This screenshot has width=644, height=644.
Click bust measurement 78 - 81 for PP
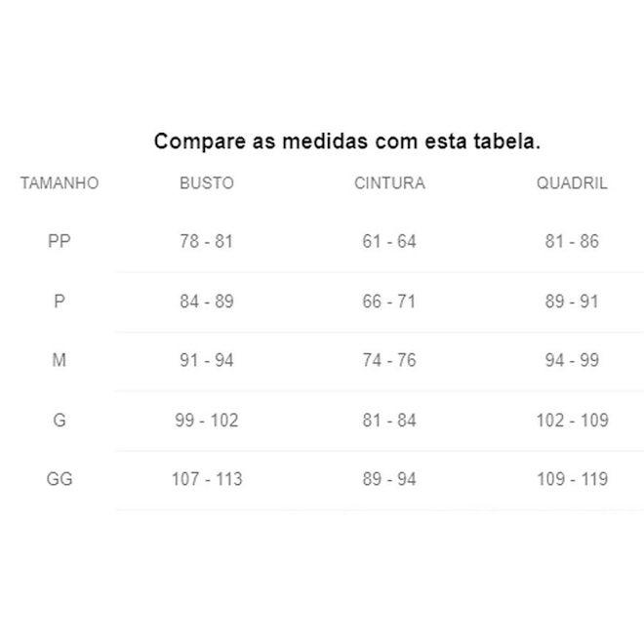click(207, 242)
